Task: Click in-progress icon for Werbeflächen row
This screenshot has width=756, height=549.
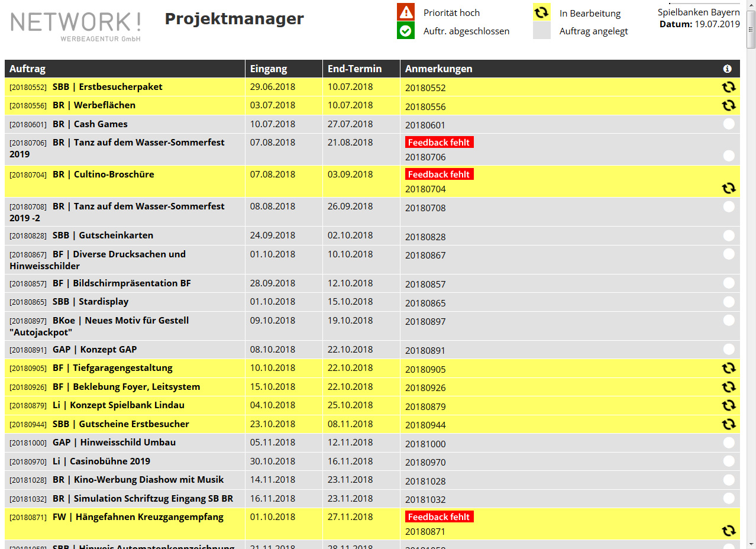Action: 729,106
